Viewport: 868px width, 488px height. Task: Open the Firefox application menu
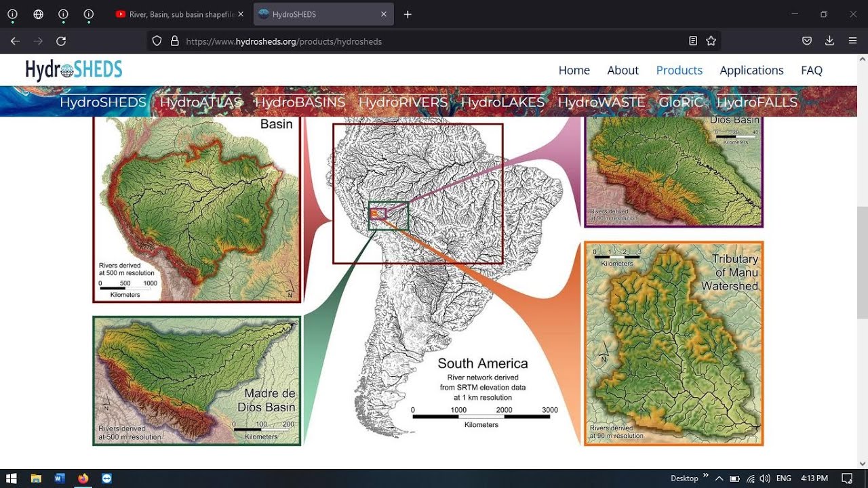coord(852,41)
